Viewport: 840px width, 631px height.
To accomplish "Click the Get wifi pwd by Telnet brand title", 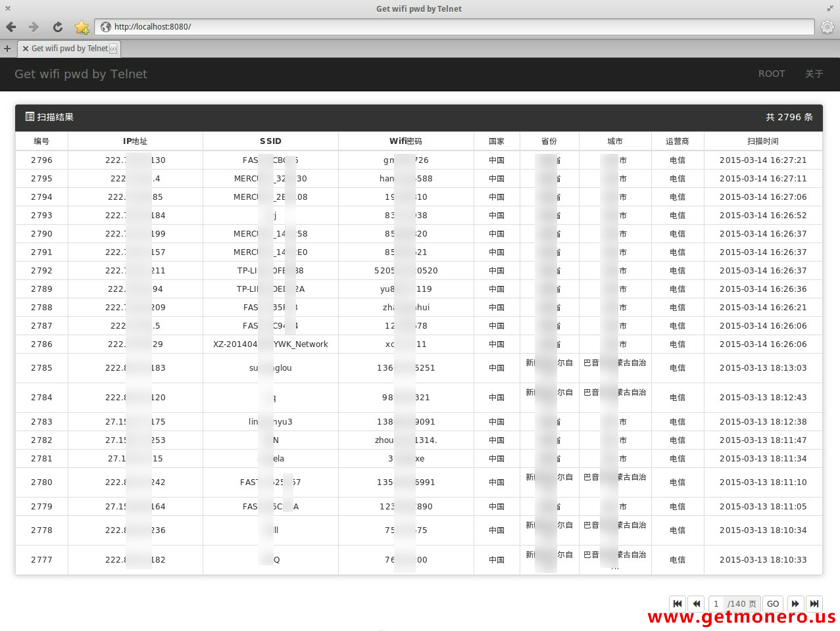I will click(x=81, y=74).
